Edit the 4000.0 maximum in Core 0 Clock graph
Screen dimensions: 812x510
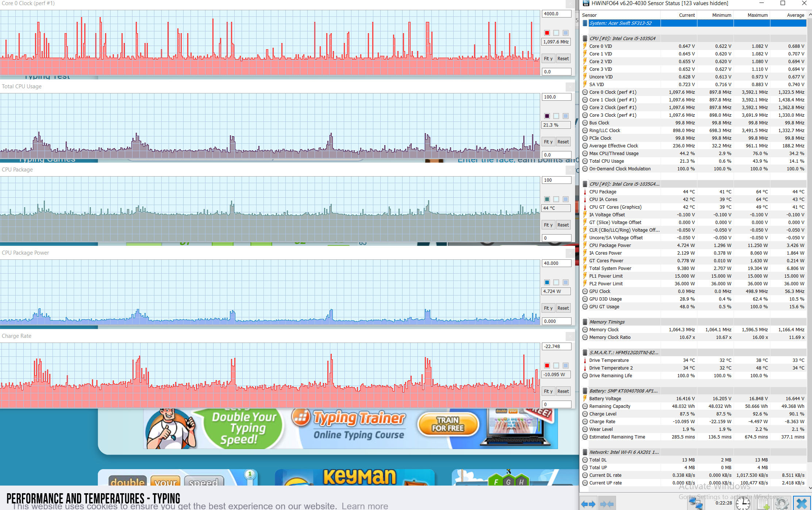(x=557, y=14)
